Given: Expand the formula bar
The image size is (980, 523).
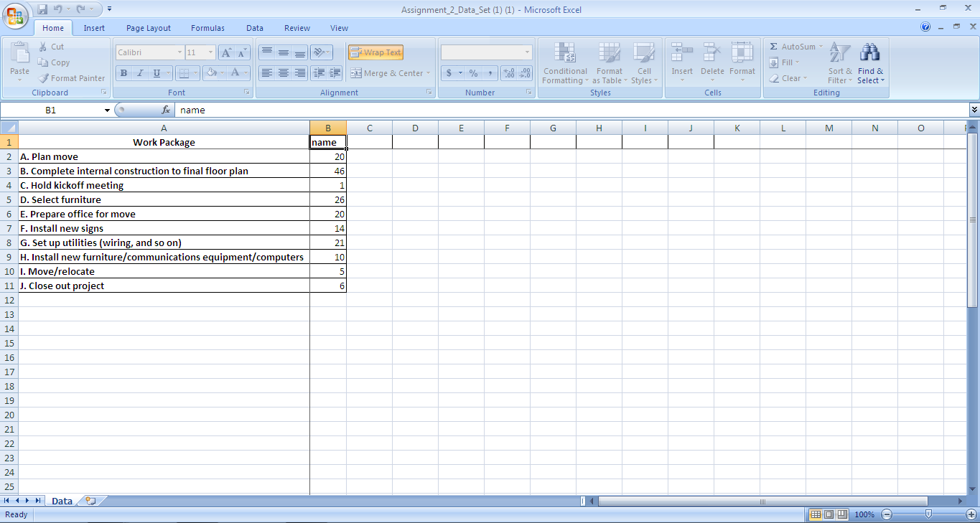Looking at the screenshot, I should coord(974,110).
